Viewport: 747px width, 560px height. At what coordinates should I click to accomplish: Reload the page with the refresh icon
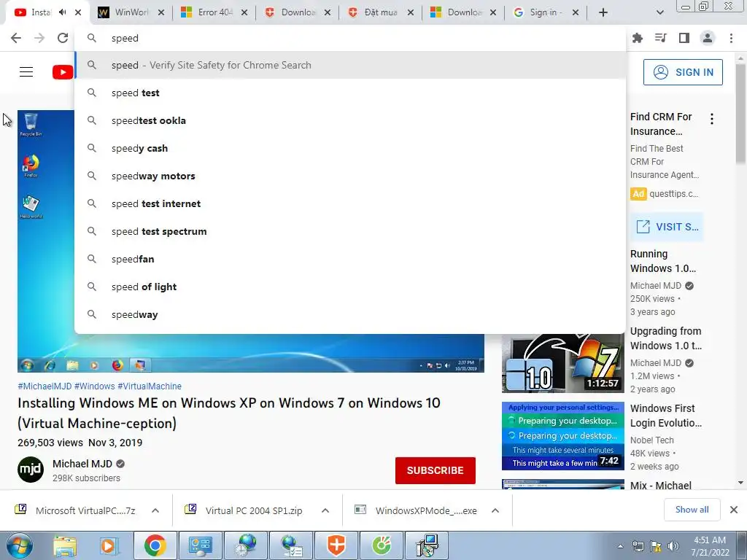coord(63,38)
